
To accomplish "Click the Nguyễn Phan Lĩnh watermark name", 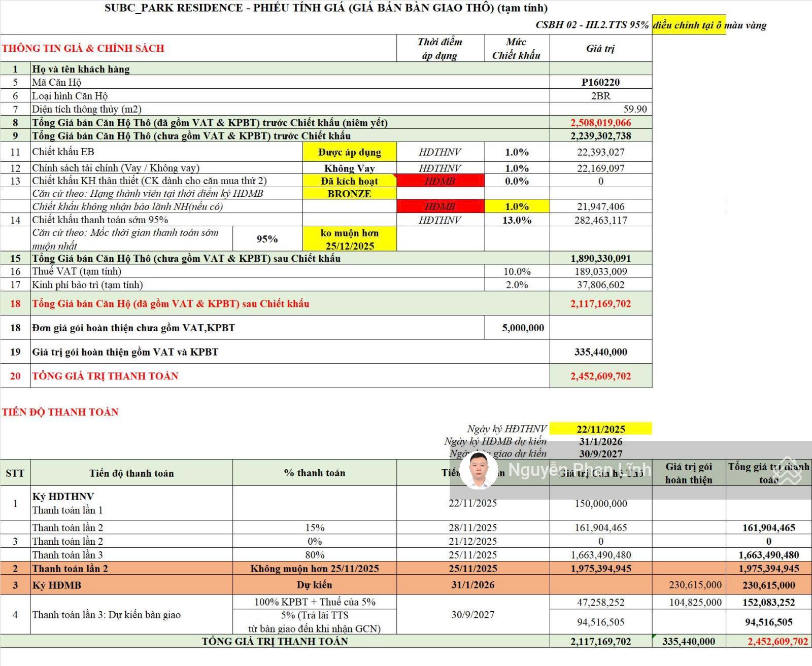I will point(579,470).
